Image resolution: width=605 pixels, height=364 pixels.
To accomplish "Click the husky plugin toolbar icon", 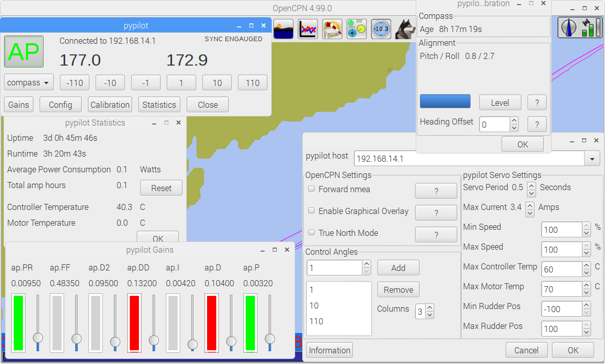I will click(406, 29).
